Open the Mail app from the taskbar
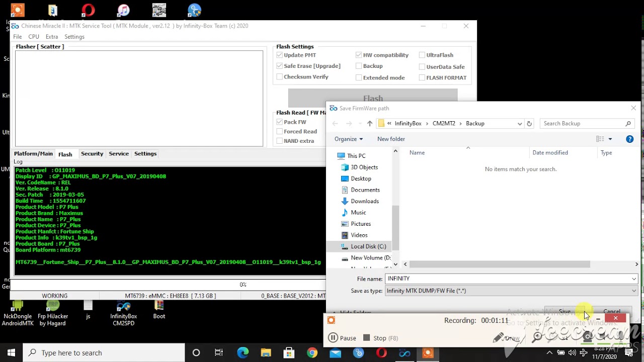 (335, 353)
